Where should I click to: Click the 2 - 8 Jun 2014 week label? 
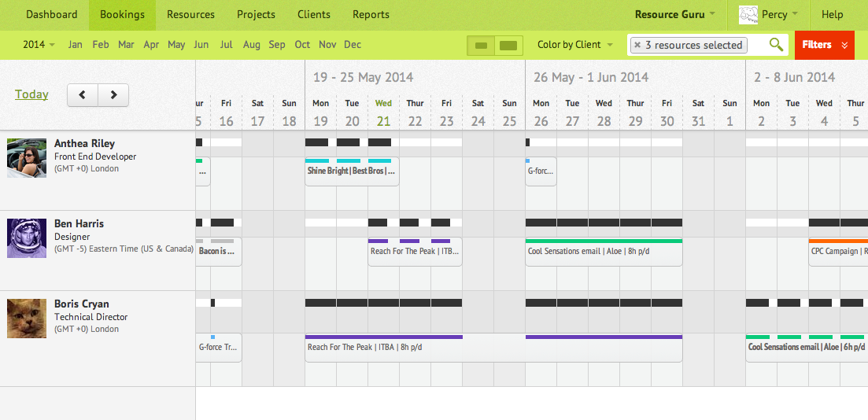tap(794, 77)
